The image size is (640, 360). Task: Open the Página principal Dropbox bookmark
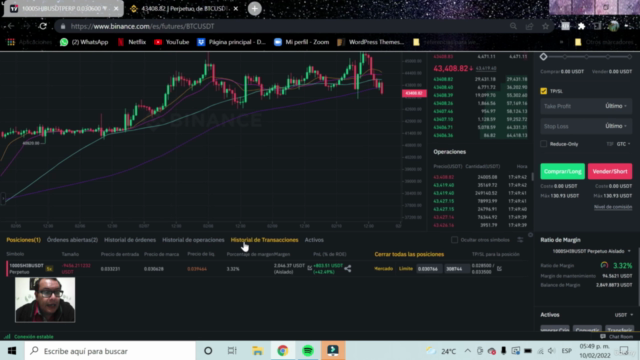(231, 42)
